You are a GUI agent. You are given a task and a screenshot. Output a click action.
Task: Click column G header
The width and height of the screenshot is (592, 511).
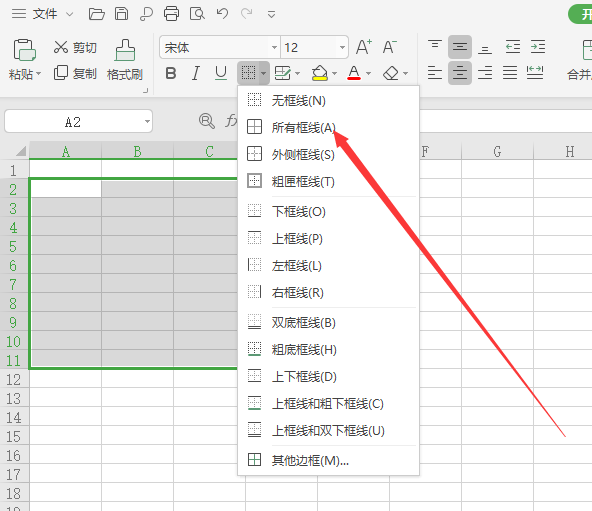click(x=497, y=151)
